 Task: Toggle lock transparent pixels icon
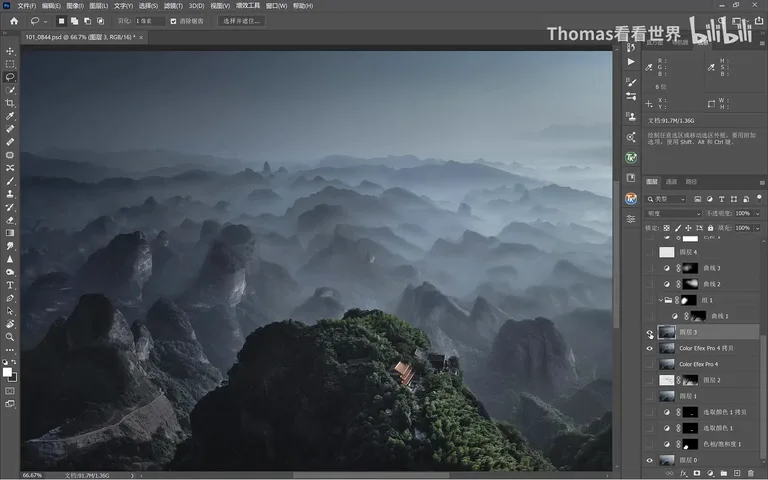coord(667,228)
